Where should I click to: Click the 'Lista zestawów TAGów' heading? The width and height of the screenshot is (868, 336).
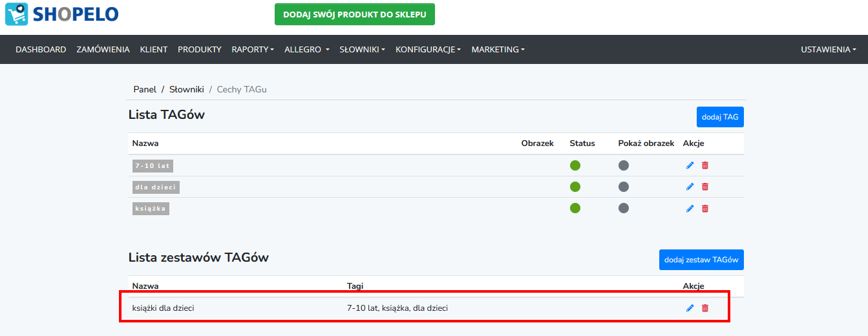click(x=198, y=257)
